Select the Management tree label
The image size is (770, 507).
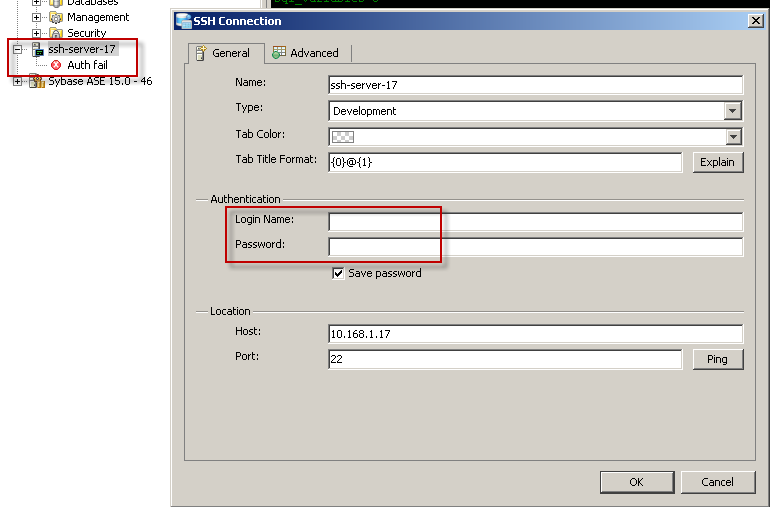[98, 17]
